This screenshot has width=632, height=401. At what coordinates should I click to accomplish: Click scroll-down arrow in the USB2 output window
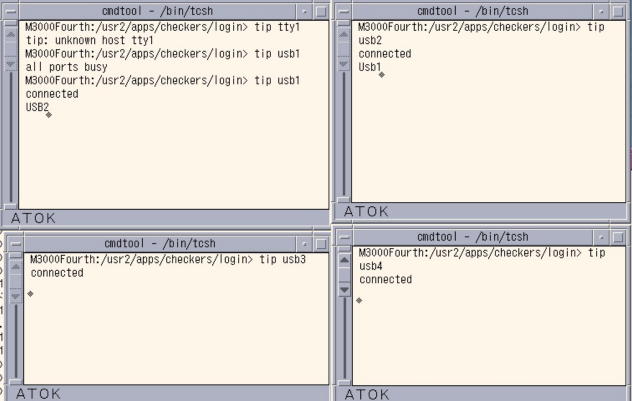(11, 64)
